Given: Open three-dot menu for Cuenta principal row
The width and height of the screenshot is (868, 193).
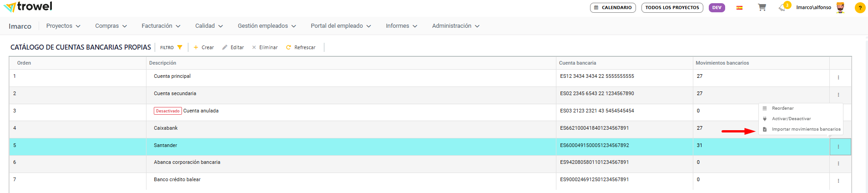Looking at the screenshot, I should pyautogui.click(x=838, y=78).
